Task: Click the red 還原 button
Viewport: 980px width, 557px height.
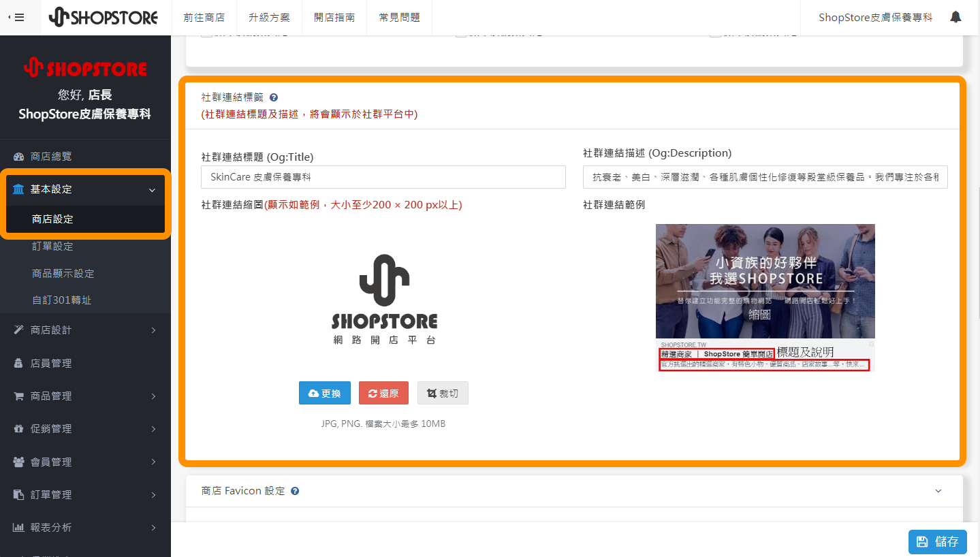Action: [x=383, y=393]
